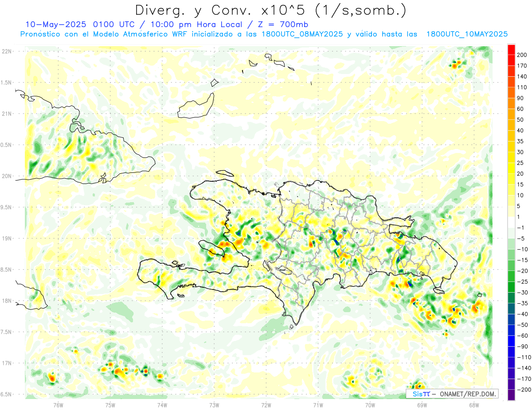Click the 'SisTT - ONAMET/REP.DOM.' credit box
This screenshot has height=411, width=532.
click(452, 394)
